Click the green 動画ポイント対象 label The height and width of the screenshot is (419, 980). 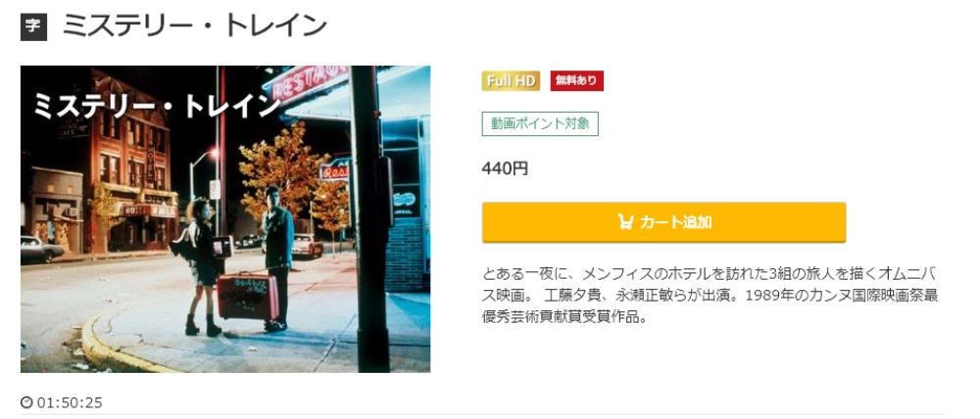540,123
